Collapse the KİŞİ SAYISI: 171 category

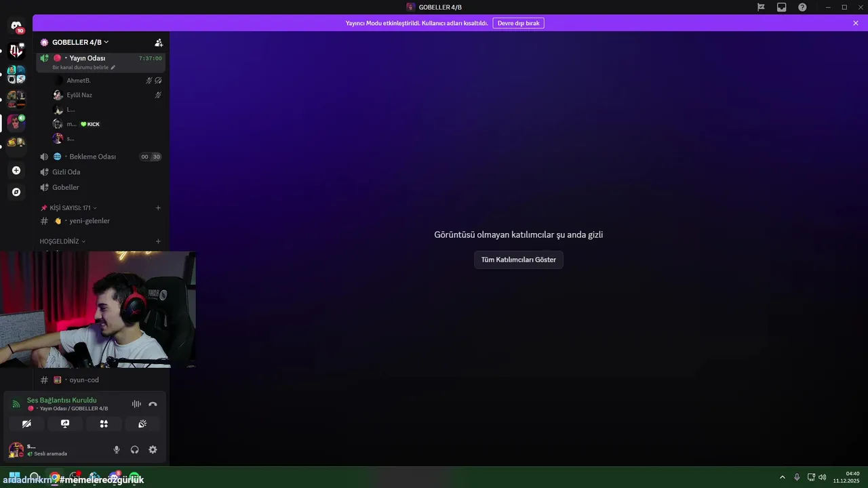coord(68,208)
